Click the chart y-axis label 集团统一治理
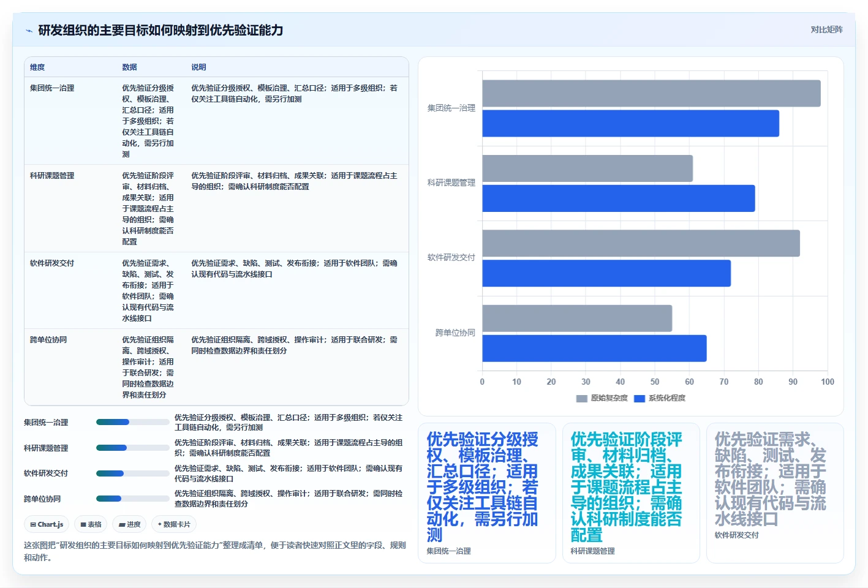Screen dimensions: 868x588 click(x=451, y=108)
